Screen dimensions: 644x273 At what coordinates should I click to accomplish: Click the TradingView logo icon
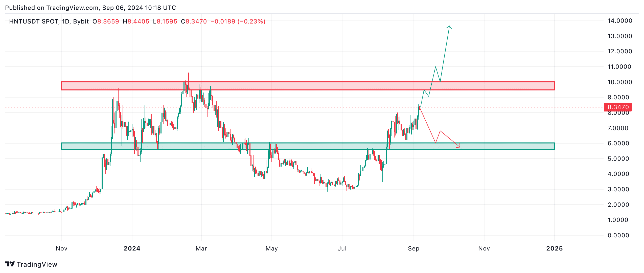(x=10, y=264)
